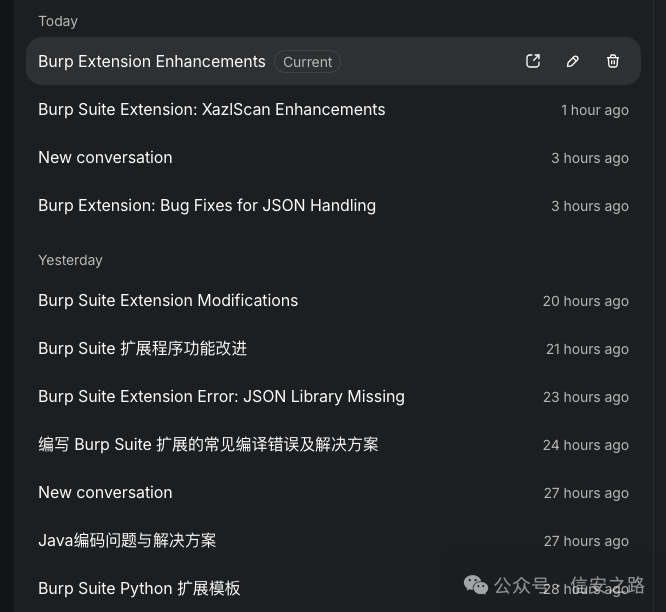Open Burp Suite Extension: XazlScan Enhancements
This screenshot has height=612, width=666.
click(333, 110)
